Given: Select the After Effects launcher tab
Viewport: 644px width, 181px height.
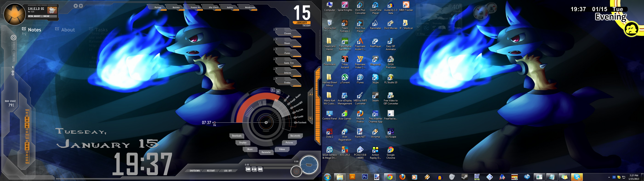Looking at the screenshot, I should pyautogui.click(x=214, y=7).
